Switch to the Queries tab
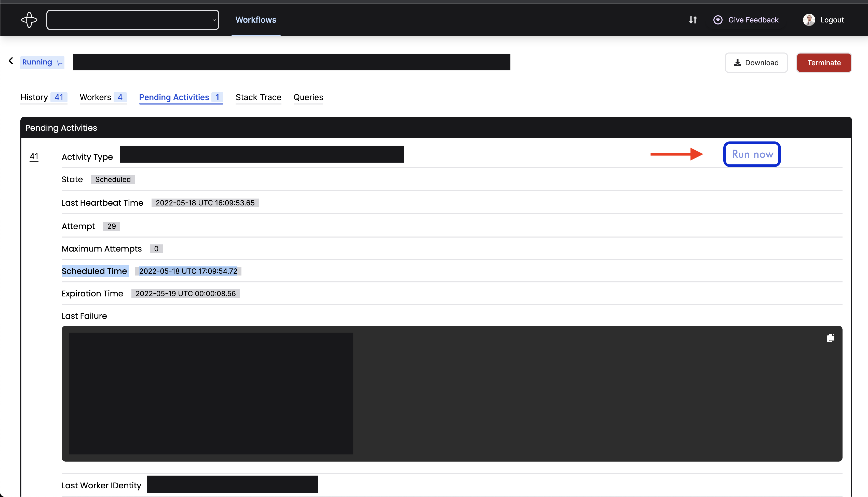Viewport: 868px width, 497px height. click(308, 97)
